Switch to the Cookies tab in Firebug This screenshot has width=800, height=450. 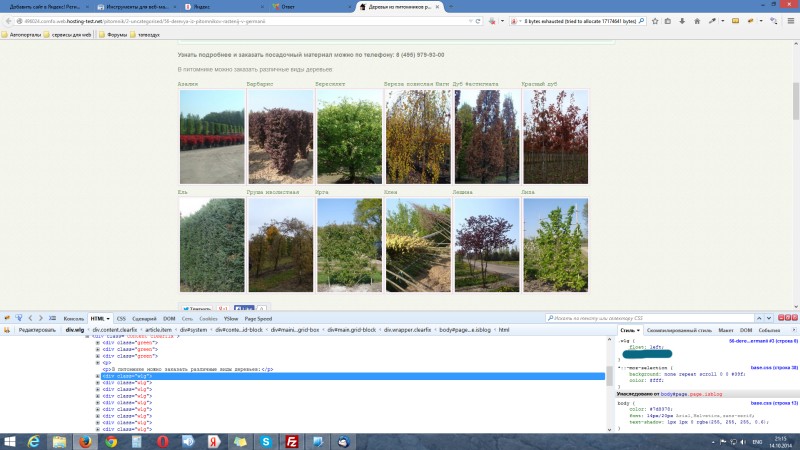click(x=208, y=318)
